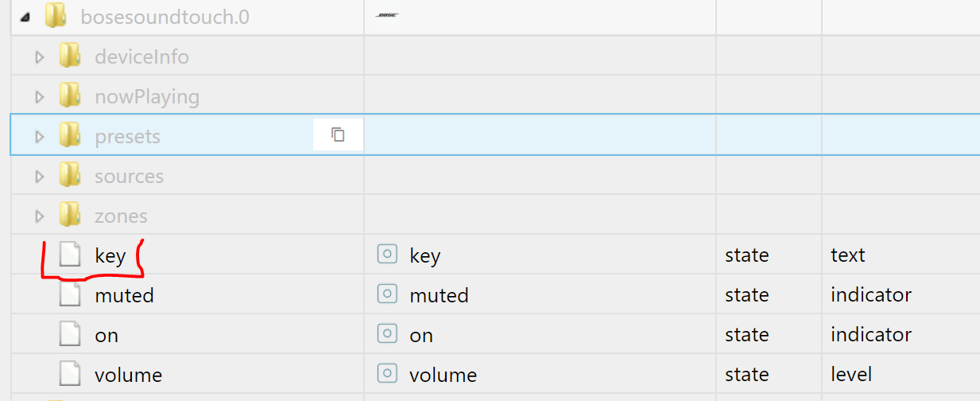Click the copy icon in presets row

tap(338, 135)
